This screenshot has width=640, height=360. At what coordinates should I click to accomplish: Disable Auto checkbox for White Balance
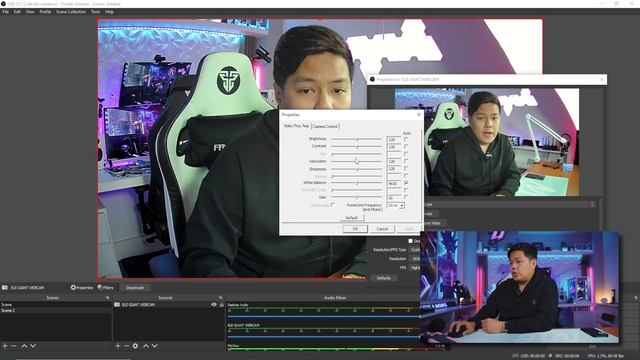406,183
